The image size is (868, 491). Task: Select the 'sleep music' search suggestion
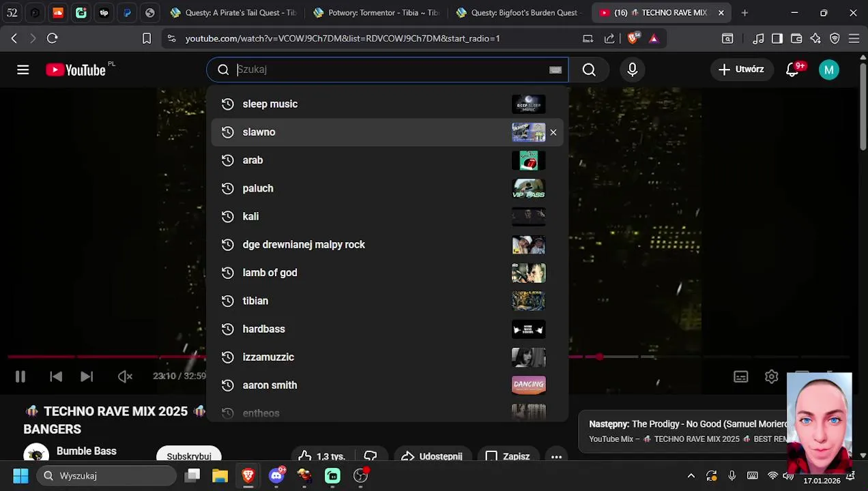point(388,104)
